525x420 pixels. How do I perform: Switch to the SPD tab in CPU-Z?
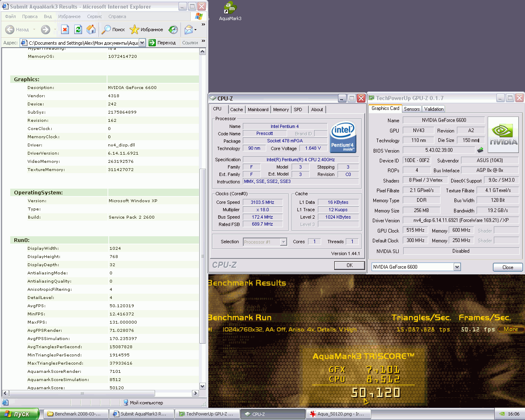[x=298, y=110]
